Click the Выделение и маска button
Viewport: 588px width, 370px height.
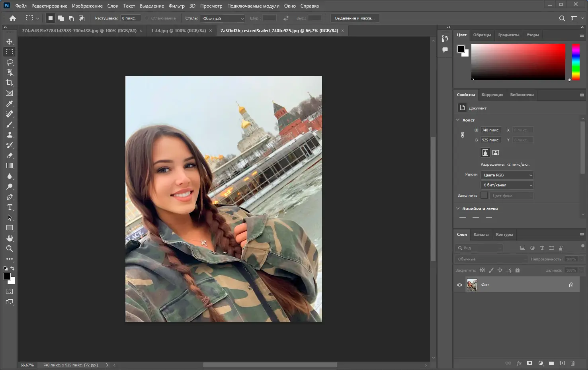354,18
